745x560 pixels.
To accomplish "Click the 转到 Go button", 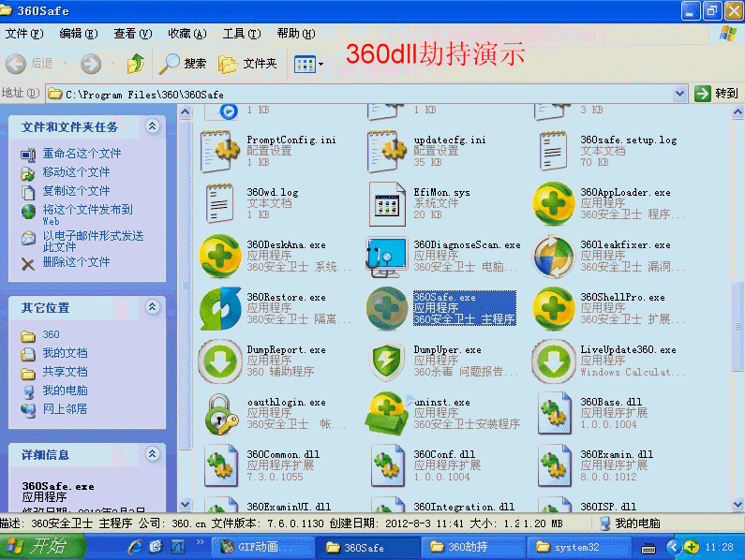I will [717, 94].
